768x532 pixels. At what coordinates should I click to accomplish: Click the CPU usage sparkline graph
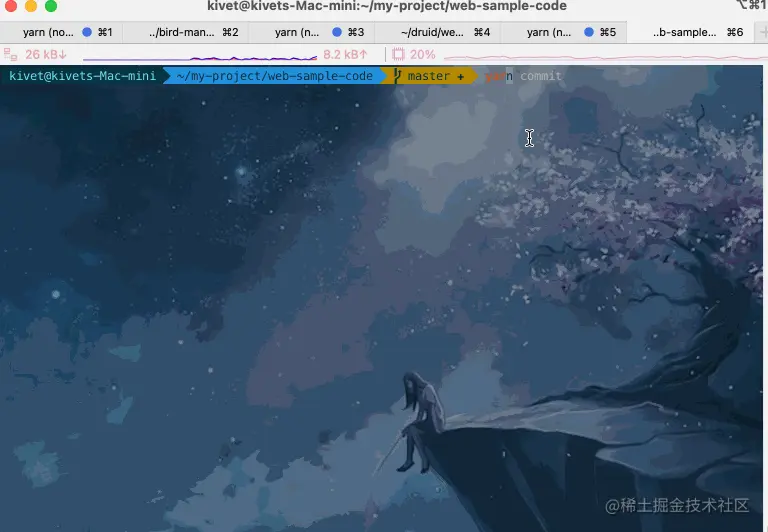click(605, 58)
